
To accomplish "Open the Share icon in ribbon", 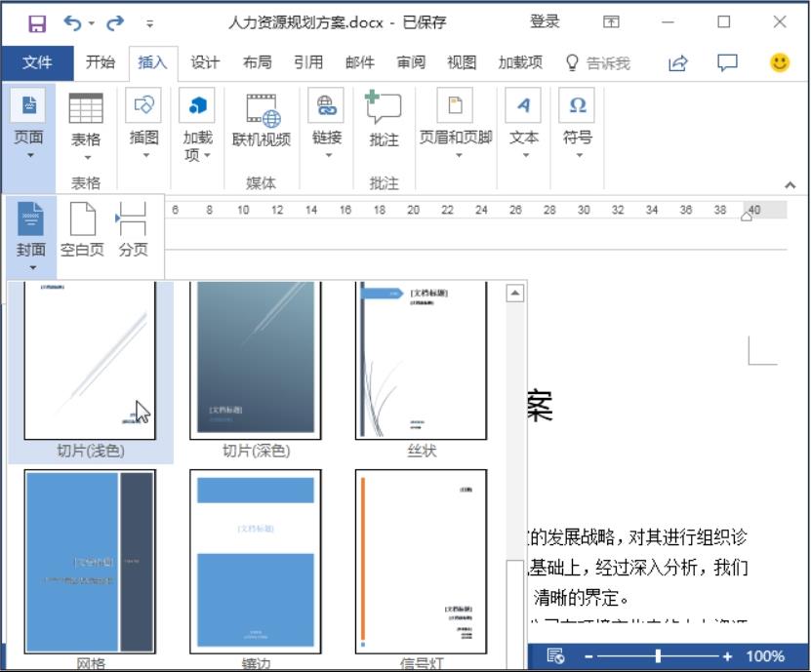I will [677, 62].
